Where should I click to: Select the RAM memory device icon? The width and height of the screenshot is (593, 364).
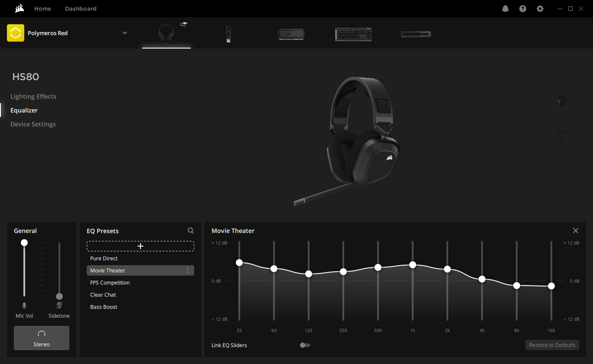[291, 34]
